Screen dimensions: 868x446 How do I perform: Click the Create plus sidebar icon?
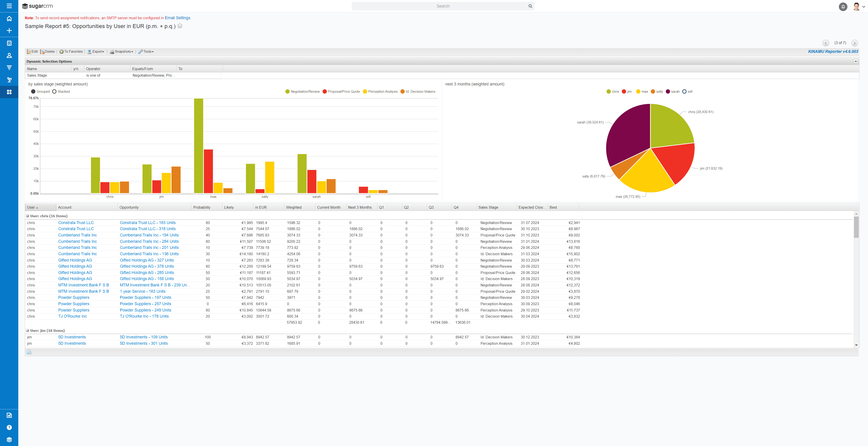click(x=9, y=31)
